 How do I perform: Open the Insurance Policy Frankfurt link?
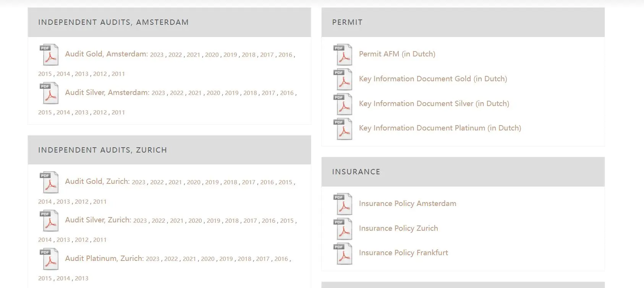pyautogui.click(x=403, y=253)
